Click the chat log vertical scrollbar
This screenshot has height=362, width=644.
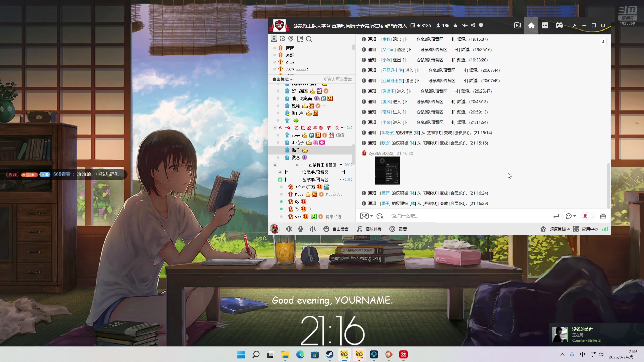[609, 185]
